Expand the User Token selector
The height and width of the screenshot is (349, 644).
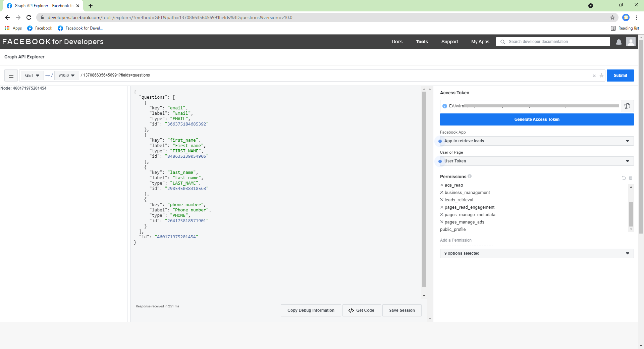click(537, 161)
